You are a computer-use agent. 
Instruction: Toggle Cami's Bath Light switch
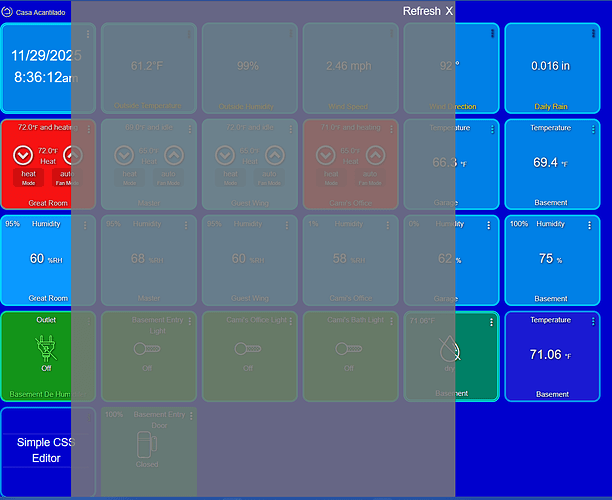[x=349, y=349]
